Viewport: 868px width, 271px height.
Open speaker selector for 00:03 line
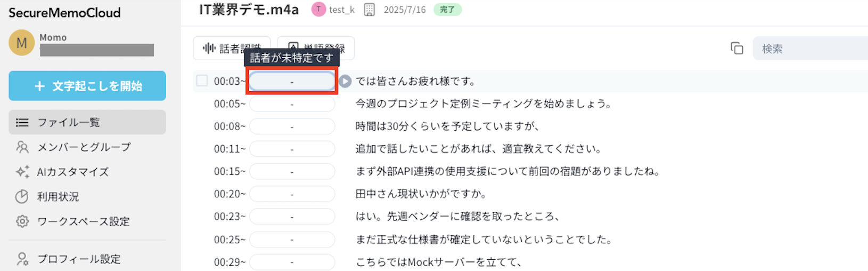click(292, 82)
